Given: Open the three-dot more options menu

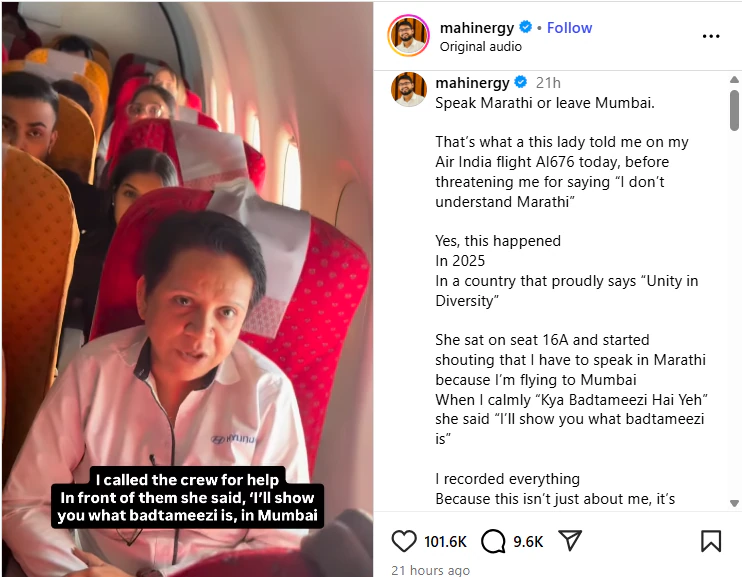Looking at the screenshot, I should click(x=711, y=36).
